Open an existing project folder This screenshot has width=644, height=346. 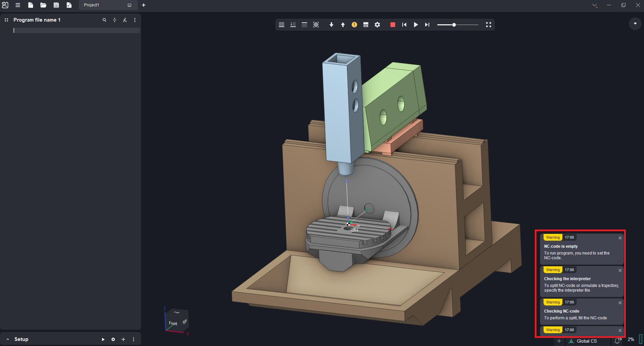(x=43, y=5)
